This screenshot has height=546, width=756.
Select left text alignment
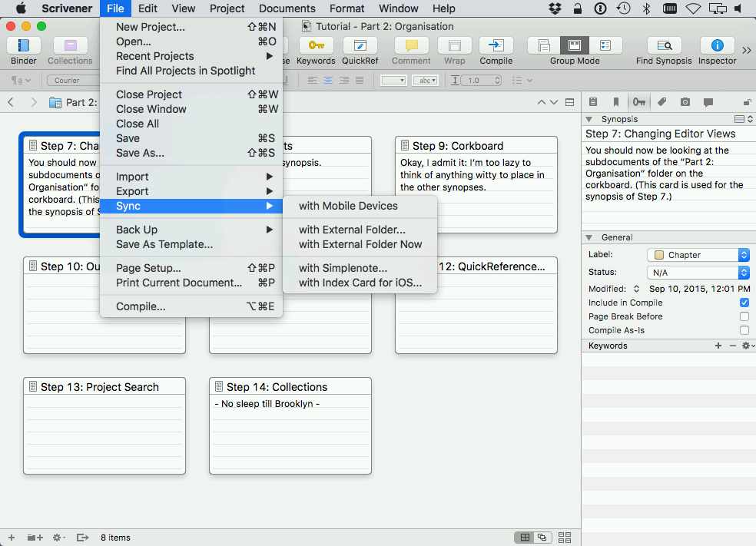(313, 81)
